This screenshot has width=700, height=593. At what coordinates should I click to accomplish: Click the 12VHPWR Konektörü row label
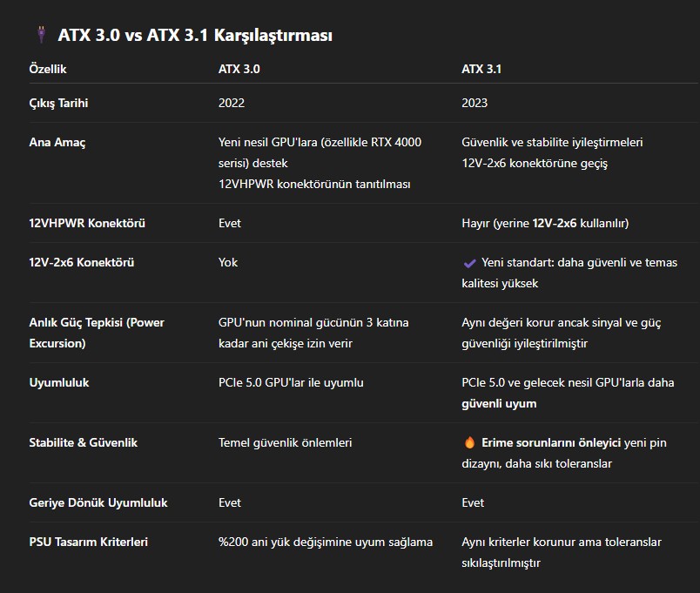[x=87, y=223]
